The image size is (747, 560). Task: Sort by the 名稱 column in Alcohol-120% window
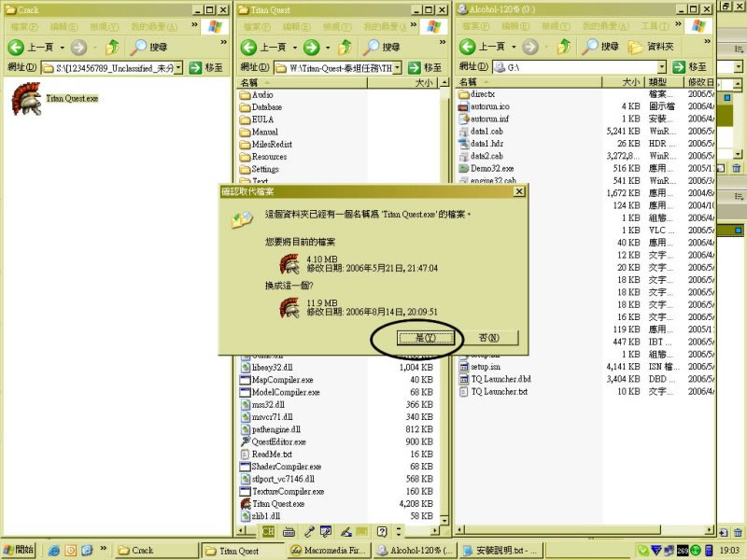[x=529, y=82]
